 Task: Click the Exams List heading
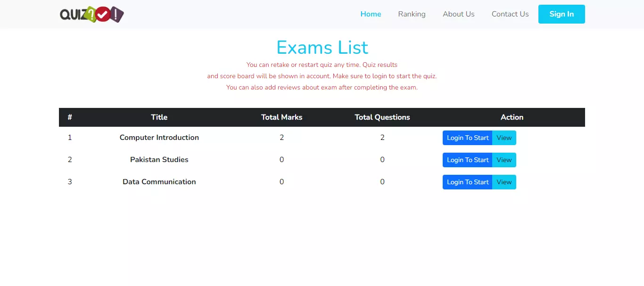pyautogui.click(x=322, y=47)
